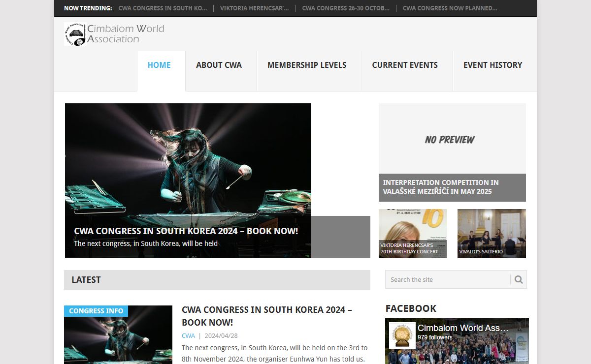Image resolution: width=591 pixels, height=364 pixels.
Task: Open the latest article title 'CWA Congress in South Korea 2024 – Book Now!'
Action: [267, 316]
